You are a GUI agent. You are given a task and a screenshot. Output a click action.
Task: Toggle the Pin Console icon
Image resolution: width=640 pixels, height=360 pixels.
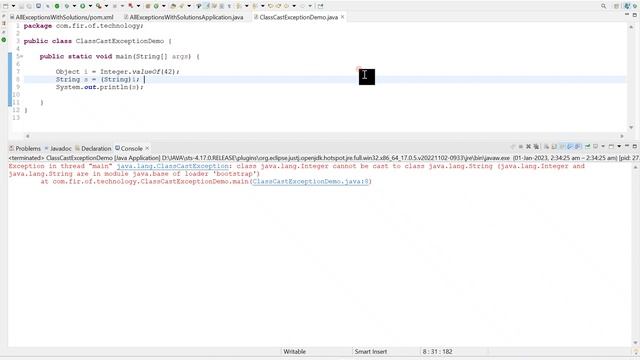[x=588, y=147]
